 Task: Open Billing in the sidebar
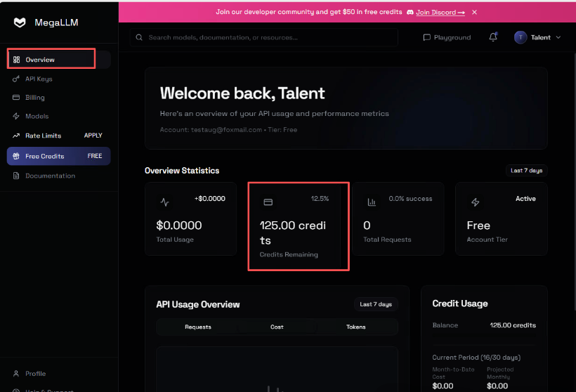[59, 98]
